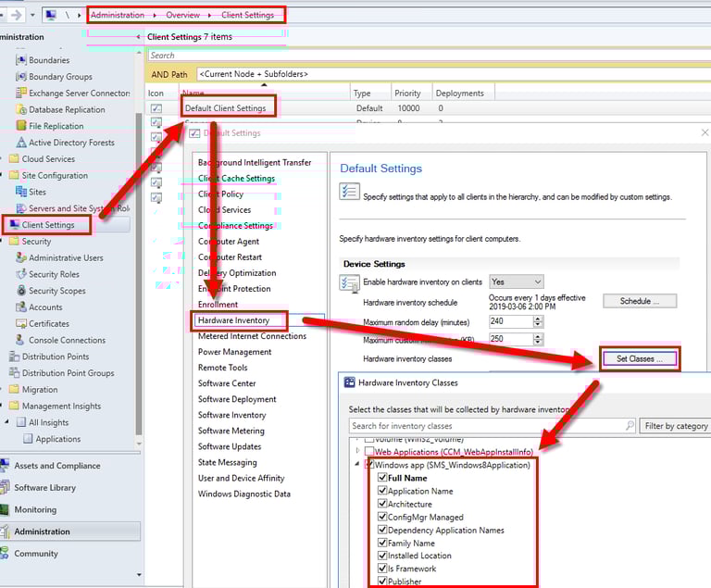Uncheck the Architecture property

point(382,504)
